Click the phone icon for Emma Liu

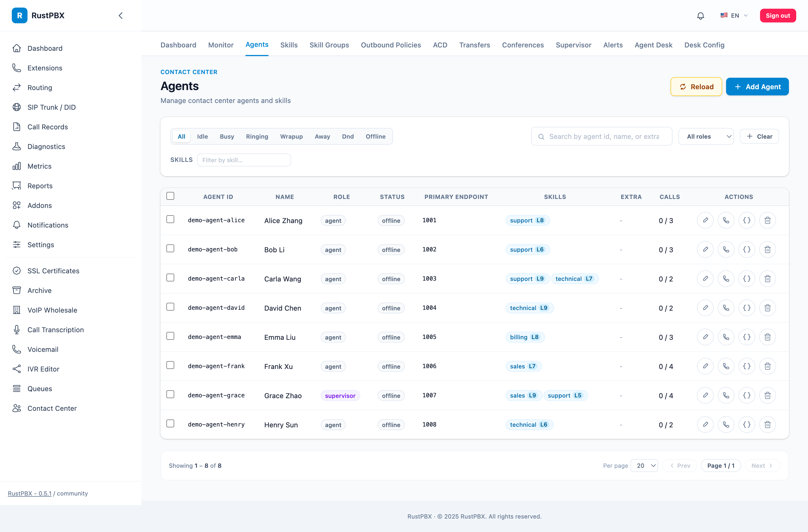click(726, 337)
